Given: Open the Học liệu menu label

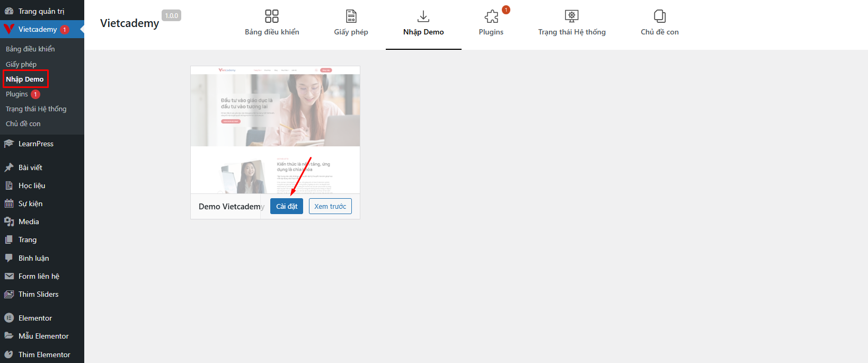Looking at the screenshot, I should [x=32, y=185].
